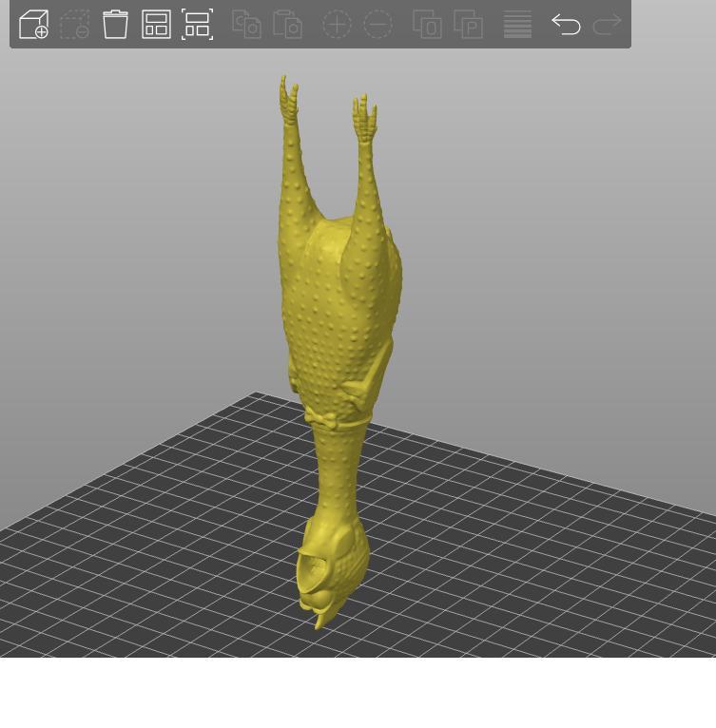Open variable layer height editing
716x728 pixels.
point(517,24)
